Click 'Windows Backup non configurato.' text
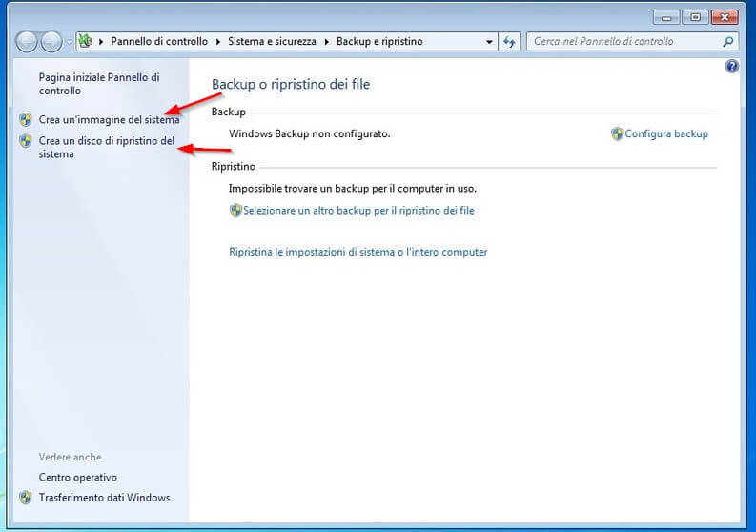The width and height of the screenshot is (756, 532). (309, 133)
